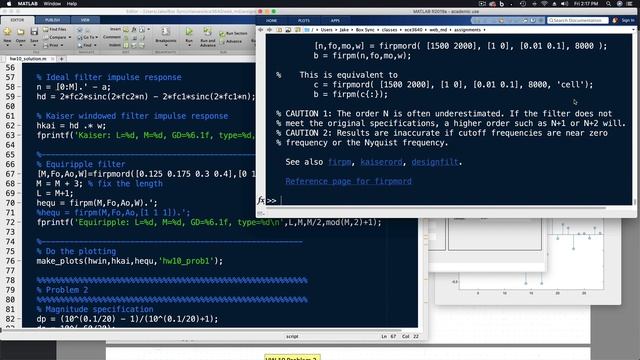Click the browse for folder icon in the path bar
640x360 pixels.
(288, 30)
